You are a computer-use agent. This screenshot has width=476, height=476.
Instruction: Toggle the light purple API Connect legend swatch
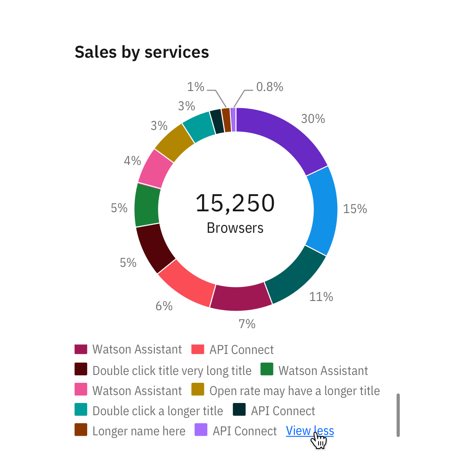click(x=201, y=430)
